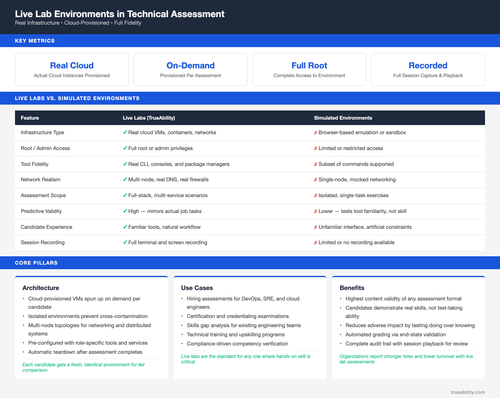Click 'Highest content validity of any assessment format' bullet

(403, 299)
